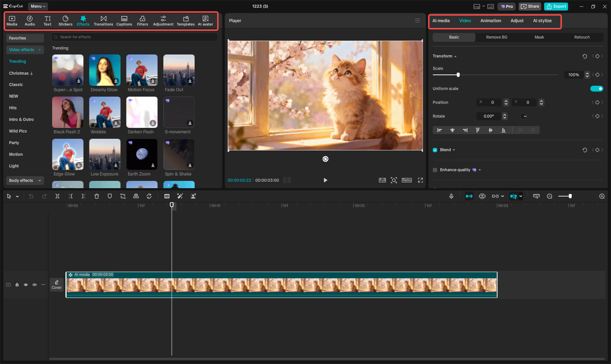Image resolution: width=611 pixels, height=364 pixels.
Task: Start a voiceover recording with the microphone icon
Action: [451, 196]
